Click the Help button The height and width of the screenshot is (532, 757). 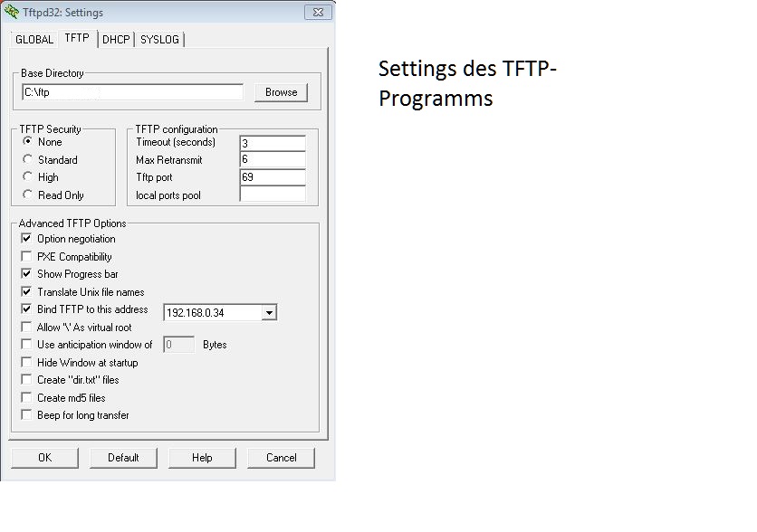coord(202,458)
